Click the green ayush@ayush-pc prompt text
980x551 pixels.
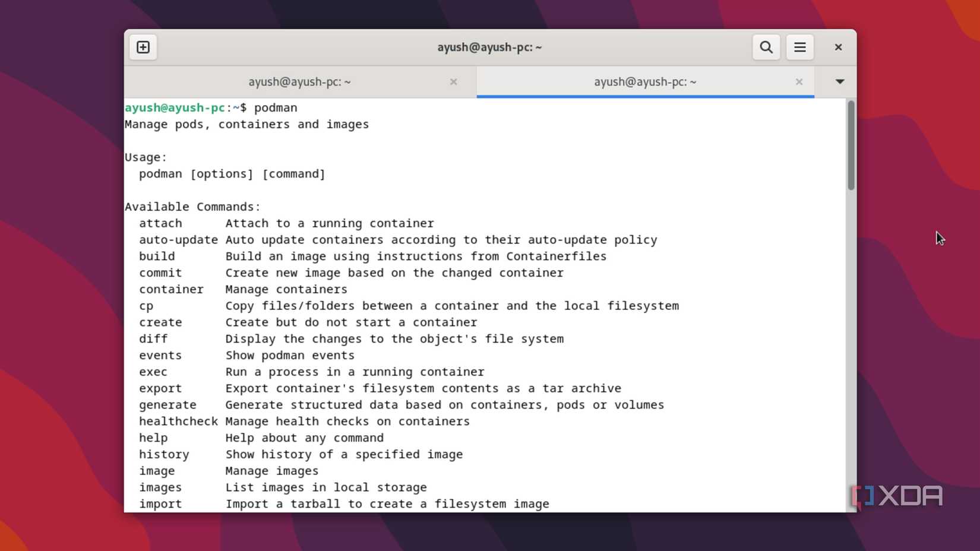pos(175,107)
